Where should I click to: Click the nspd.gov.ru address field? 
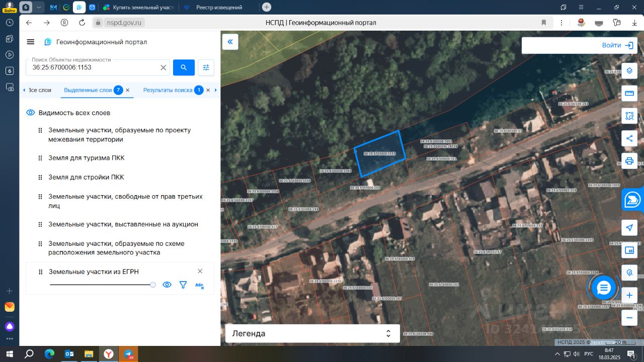point(125,23)
